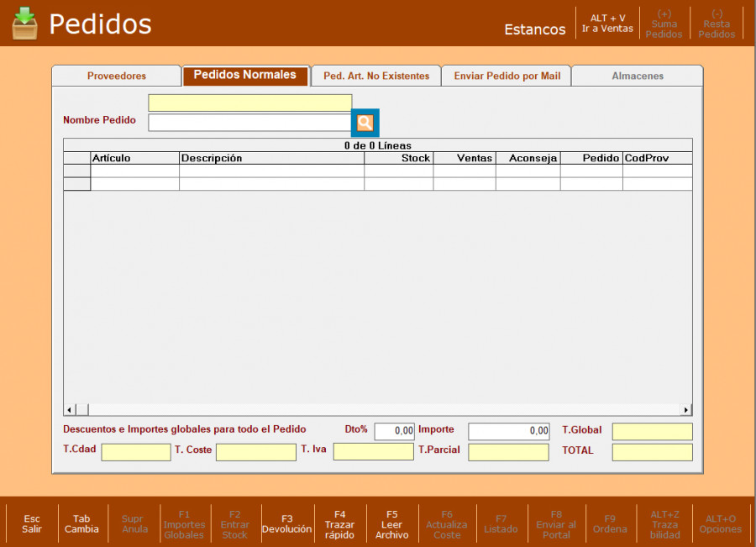
Task: Choose F5 Leer Archivo
Action: [391, 524]
